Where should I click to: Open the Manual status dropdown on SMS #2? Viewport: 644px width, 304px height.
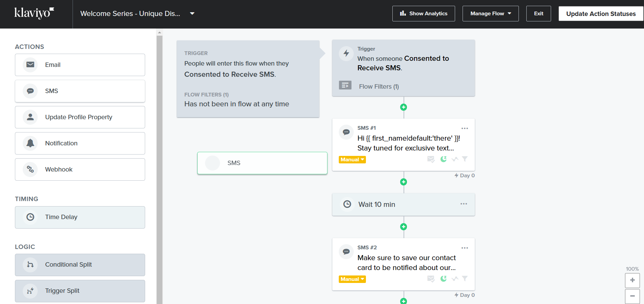point(352,279)
